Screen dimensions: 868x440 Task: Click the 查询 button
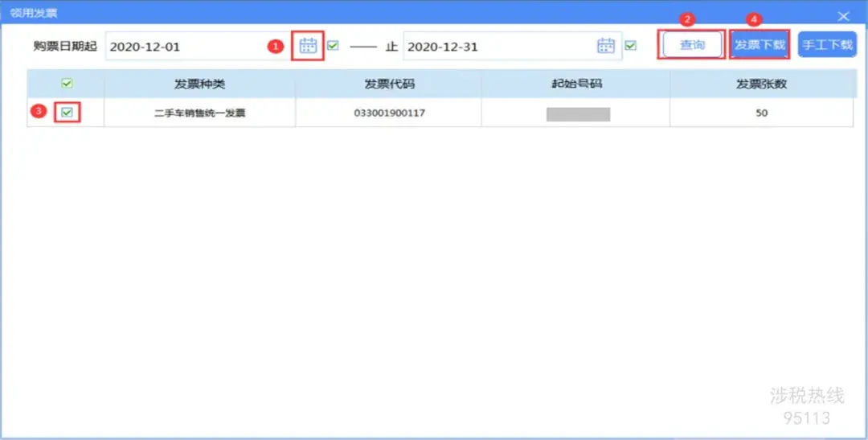point(692,45)
